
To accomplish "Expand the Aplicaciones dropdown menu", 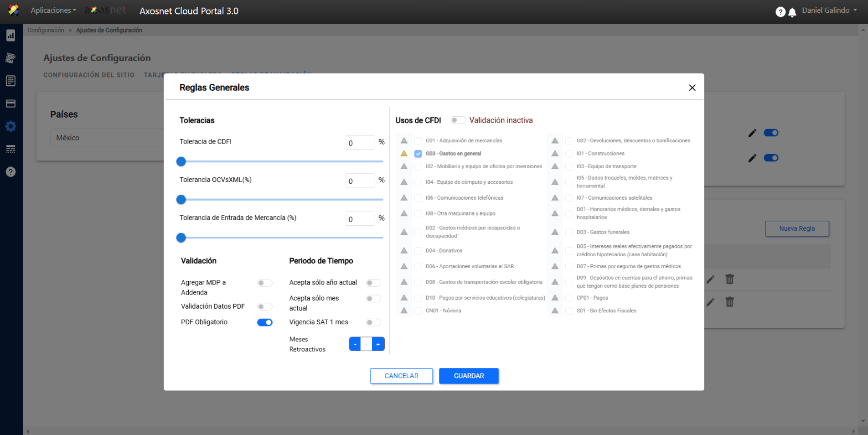I will [53, 10].
